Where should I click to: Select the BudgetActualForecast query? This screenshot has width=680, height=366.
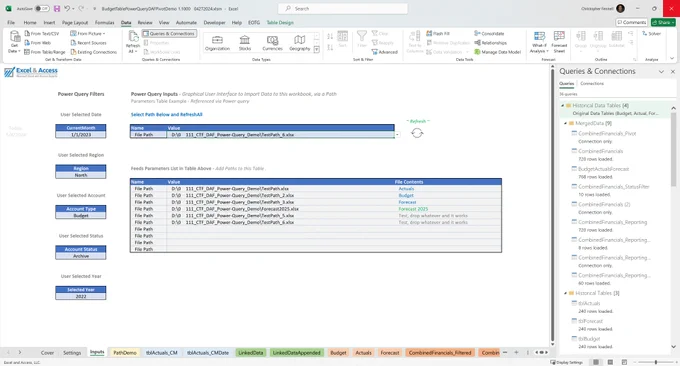click(603, 169)
